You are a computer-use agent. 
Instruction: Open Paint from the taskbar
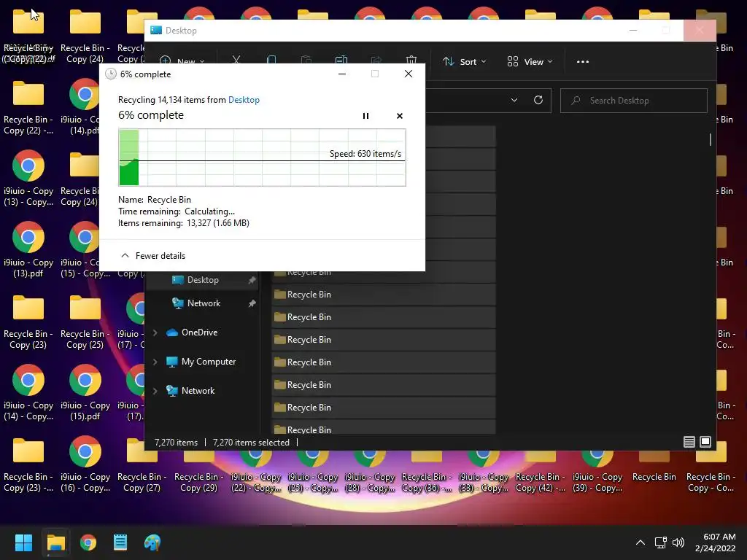click(152, 542)
